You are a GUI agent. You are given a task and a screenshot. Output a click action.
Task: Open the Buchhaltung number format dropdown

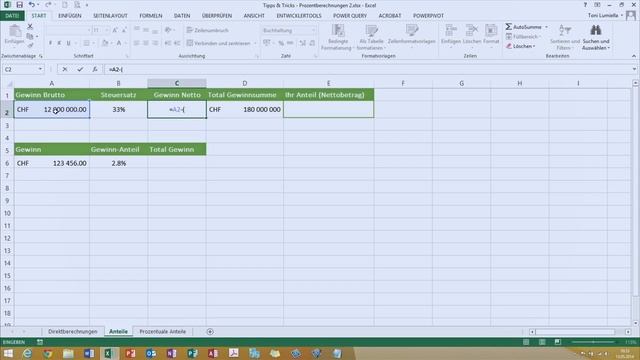click(x=313, y=30)
